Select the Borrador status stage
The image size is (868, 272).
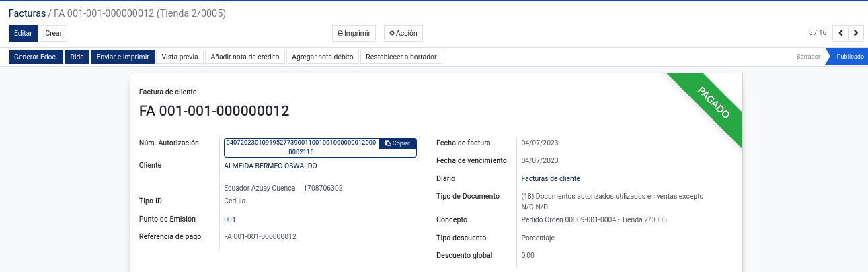pyautogui.click(x=808, y=57)
